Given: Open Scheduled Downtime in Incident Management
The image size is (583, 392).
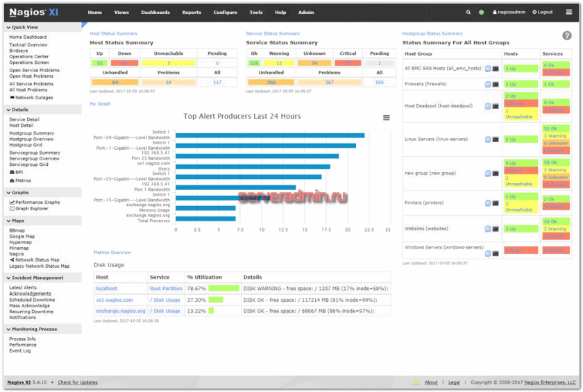Looking at the screenshot, I should click(x=32, y=300).
